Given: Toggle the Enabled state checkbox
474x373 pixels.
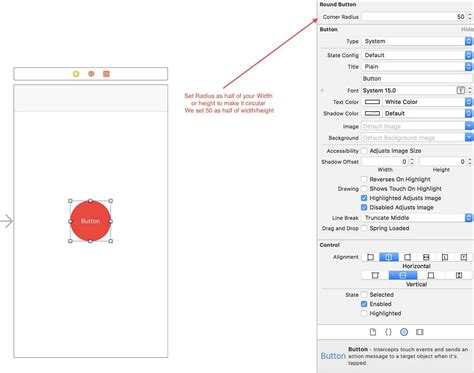Looking at the screenshot, I should coord(364,304).
